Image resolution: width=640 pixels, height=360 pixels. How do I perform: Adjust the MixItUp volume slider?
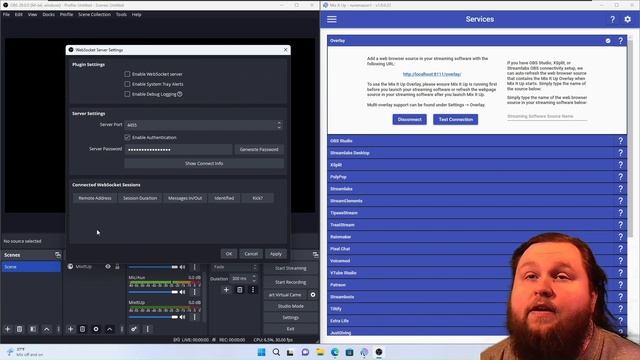[153, 317]
